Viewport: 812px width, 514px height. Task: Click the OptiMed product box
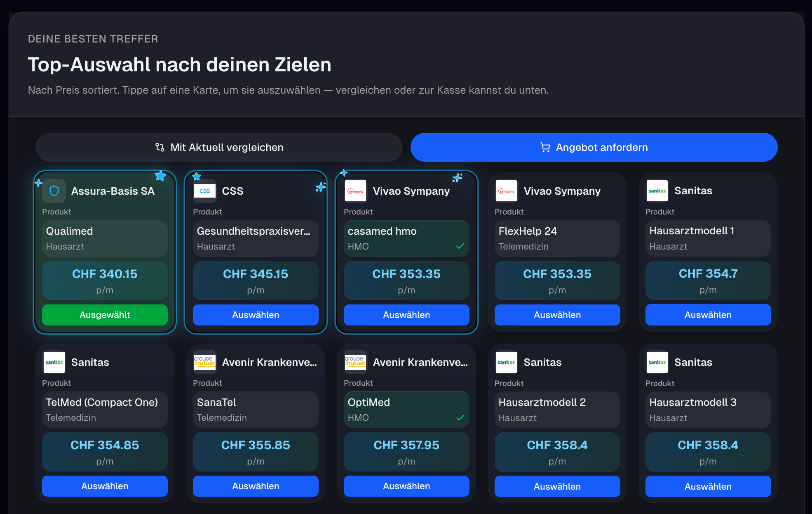click(x=406, y=410)
